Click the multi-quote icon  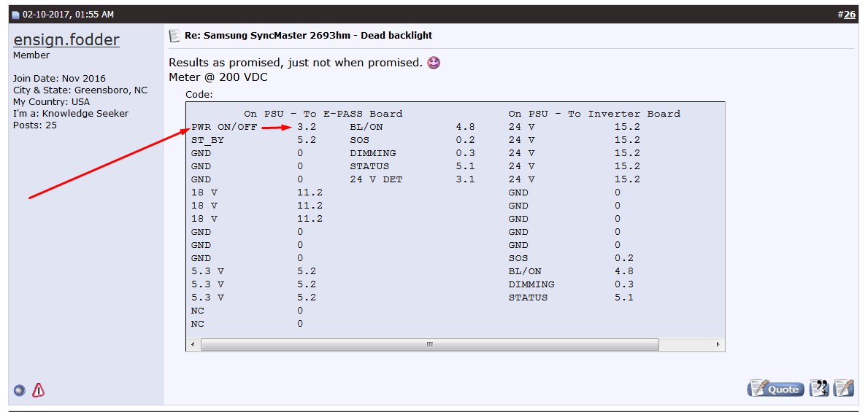pyautogui.click(x=819, y=388)
